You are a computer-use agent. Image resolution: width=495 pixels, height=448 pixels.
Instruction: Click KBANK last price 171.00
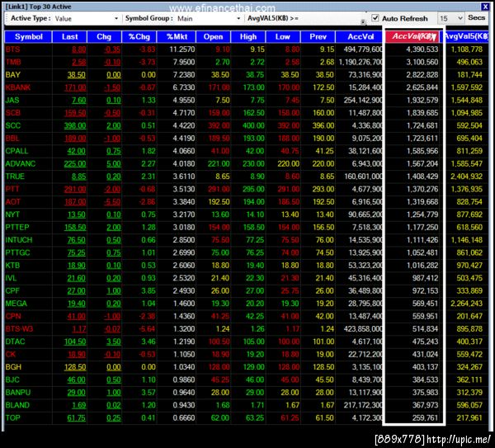coord(75,87)
